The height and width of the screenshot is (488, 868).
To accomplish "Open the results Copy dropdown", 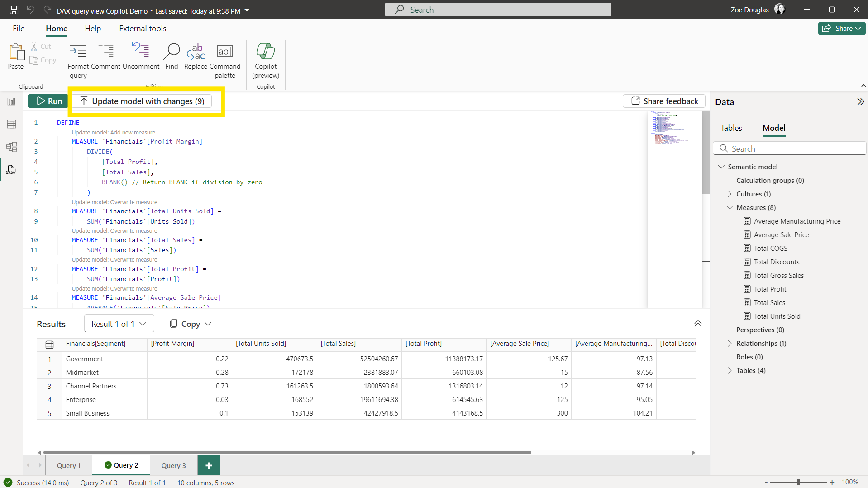I will (x=191, y=324).
